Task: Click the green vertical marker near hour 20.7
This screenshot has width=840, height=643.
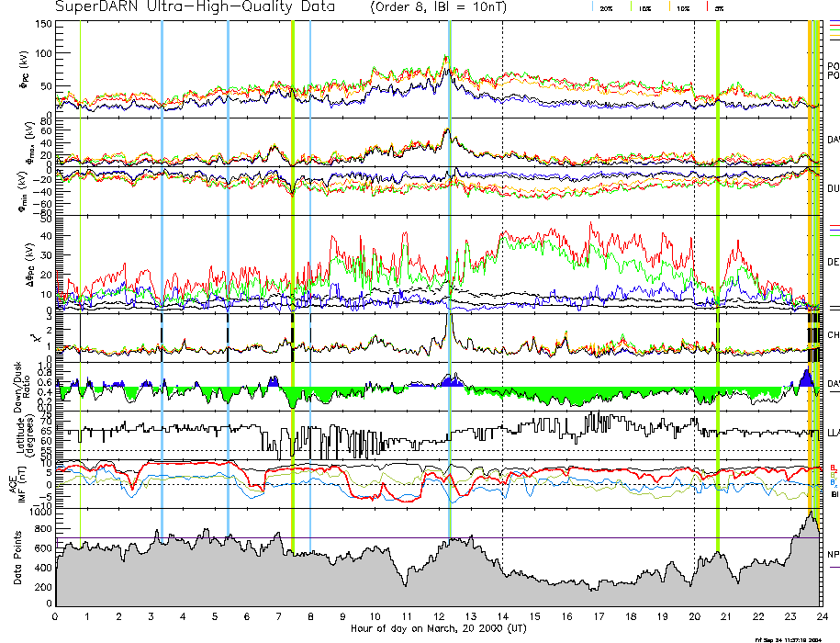Action: [x=717, y=276]
